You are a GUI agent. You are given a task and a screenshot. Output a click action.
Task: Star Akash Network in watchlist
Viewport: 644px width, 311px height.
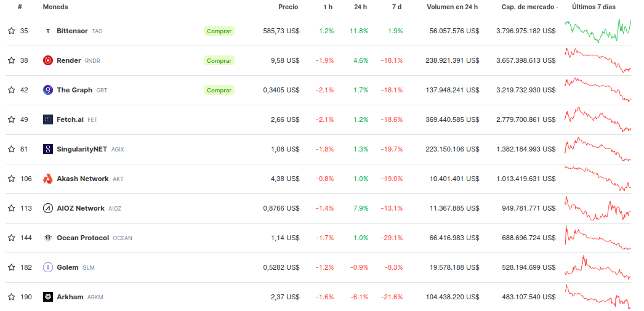[x=12, y=179]
